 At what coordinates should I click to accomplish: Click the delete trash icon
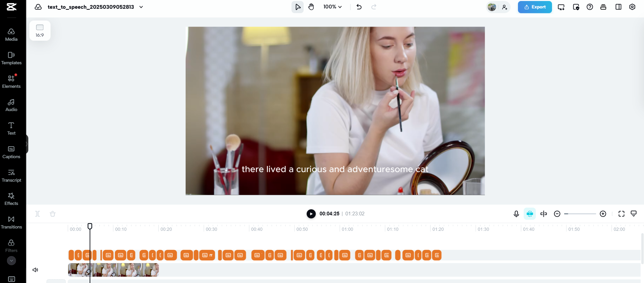coord(53,214)
